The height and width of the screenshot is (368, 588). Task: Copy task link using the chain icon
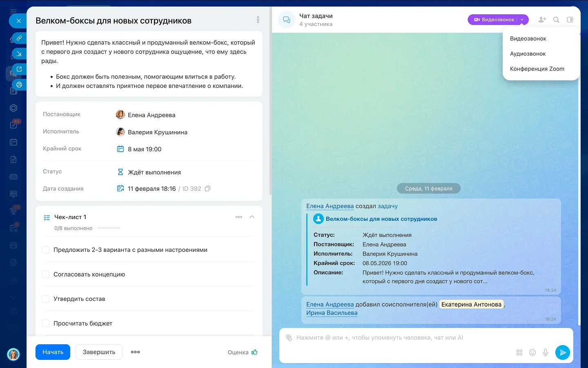coord(19,38)
